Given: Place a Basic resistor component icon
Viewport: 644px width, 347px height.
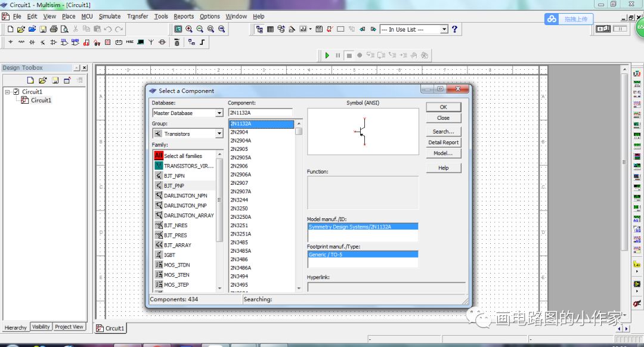Looking at the screenshot, I should 21,42.
